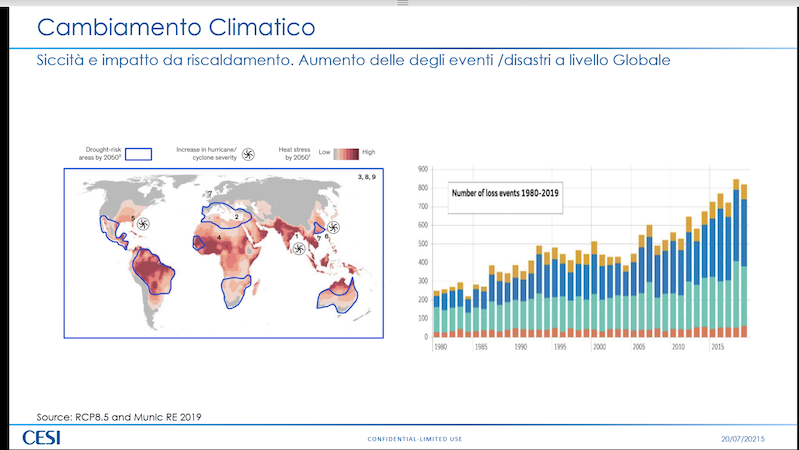Select the Australia drought-risk outline

[x=338, y=294]
